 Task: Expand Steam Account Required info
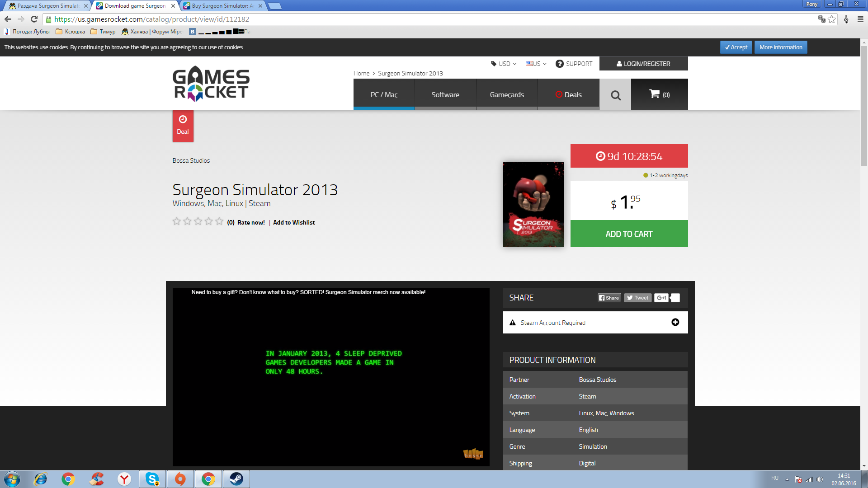(675, 322)
